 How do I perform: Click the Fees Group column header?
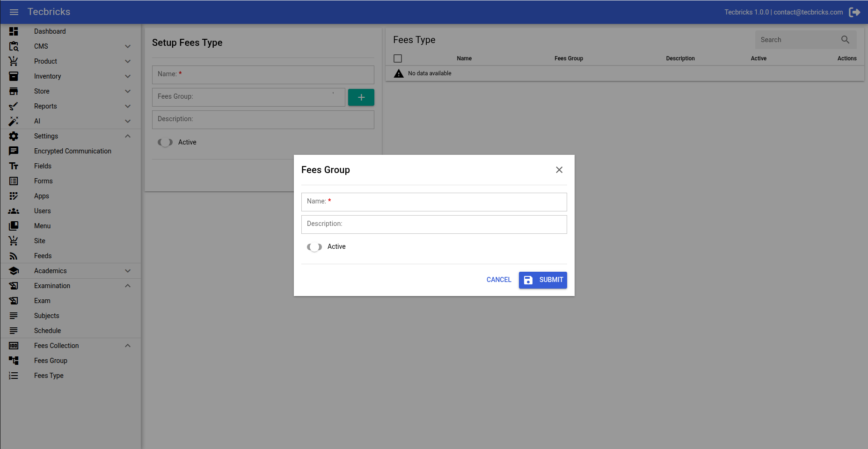click(569, 58)
